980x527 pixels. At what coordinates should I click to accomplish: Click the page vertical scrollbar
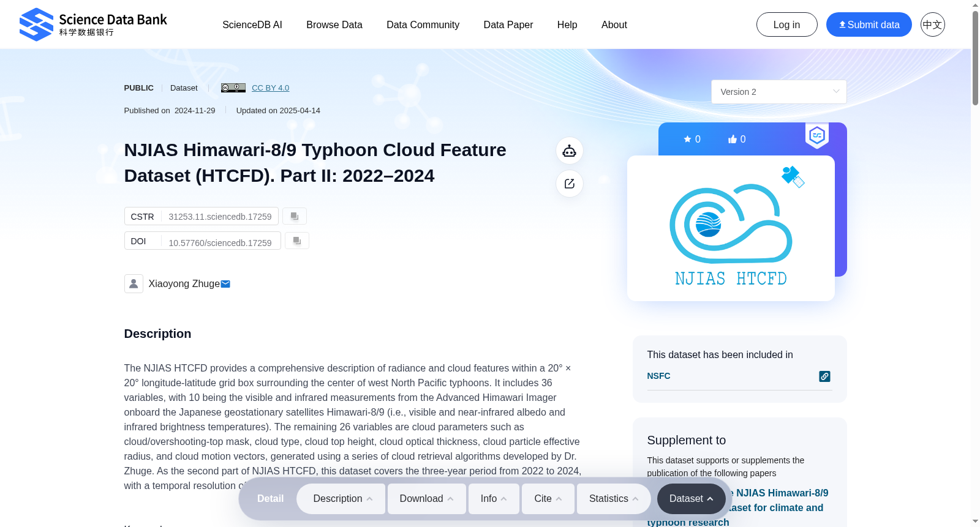click(x=975, y=58)
